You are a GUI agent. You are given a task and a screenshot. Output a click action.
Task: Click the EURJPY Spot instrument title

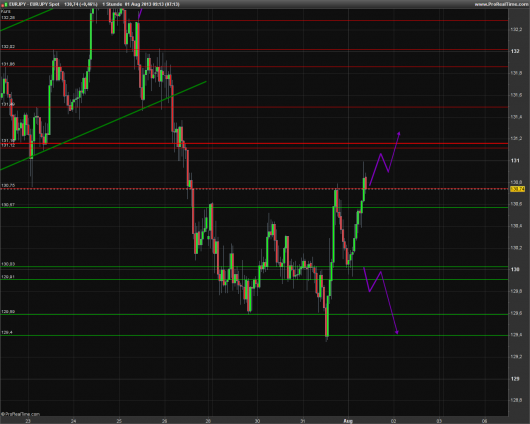pyautogui.click(x=34, y=4)
